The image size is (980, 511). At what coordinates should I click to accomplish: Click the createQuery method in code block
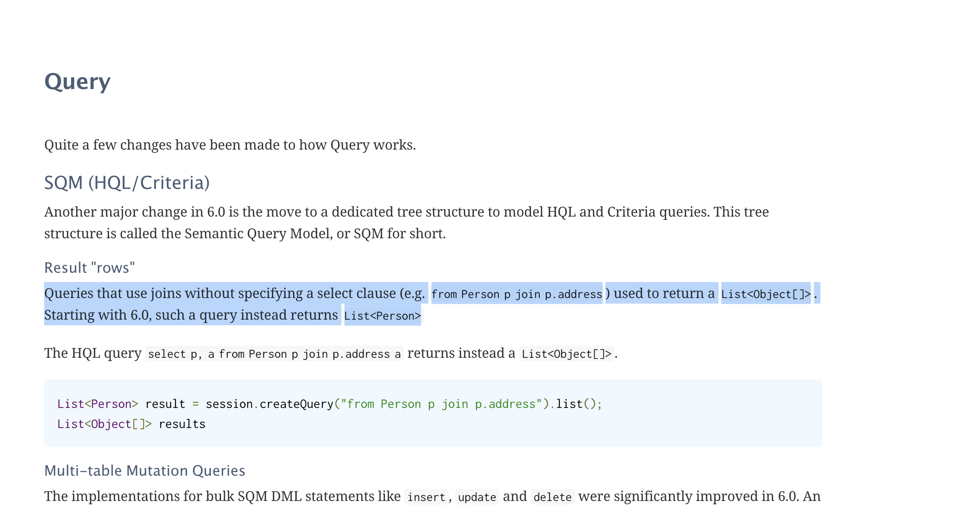coord(296,404)
